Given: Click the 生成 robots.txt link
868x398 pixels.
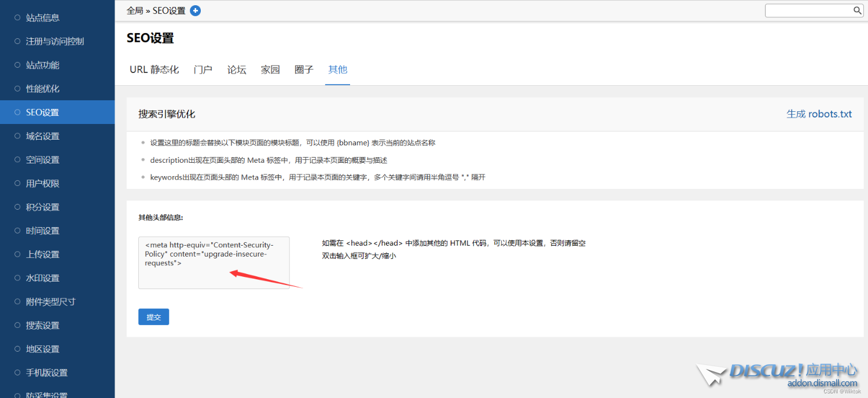Looking at the screenshot, I should click(819, 114).
